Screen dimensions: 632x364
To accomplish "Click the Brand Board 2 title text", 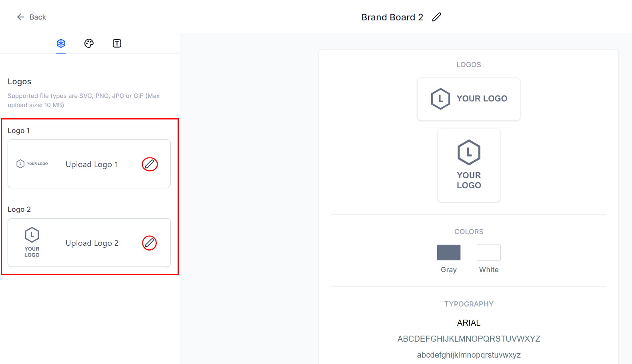I will (x=392, y=17).
